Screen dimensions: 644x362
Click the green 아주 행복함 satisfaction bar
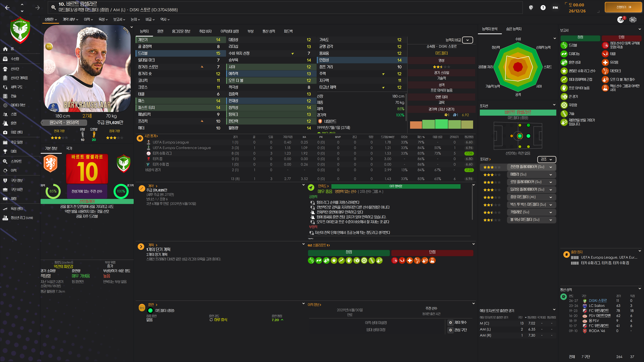point(395,186)
